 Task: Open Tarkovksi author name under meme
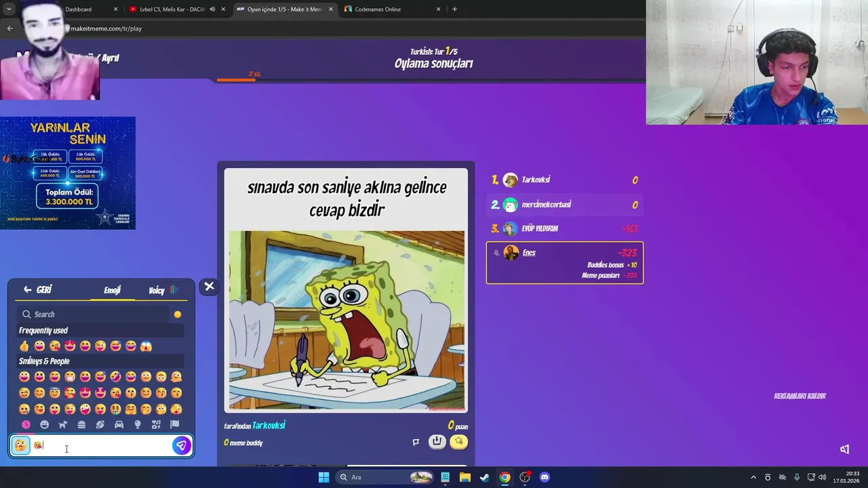269,426
